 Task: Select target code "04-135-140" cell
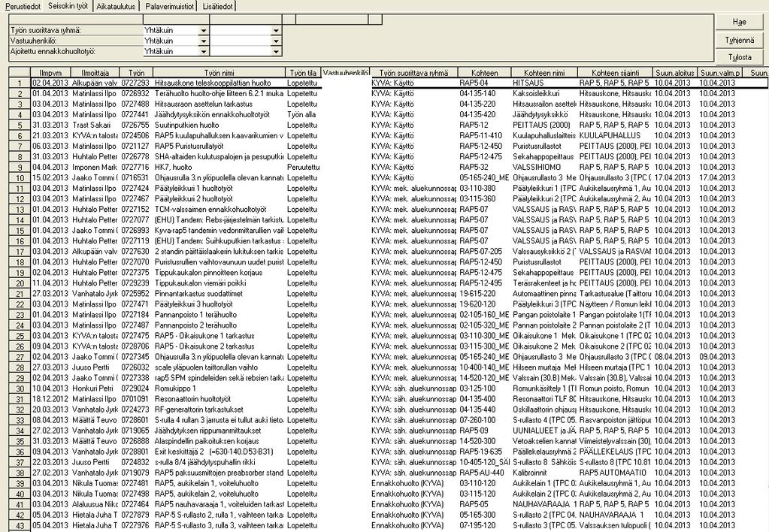pos(484,94)
